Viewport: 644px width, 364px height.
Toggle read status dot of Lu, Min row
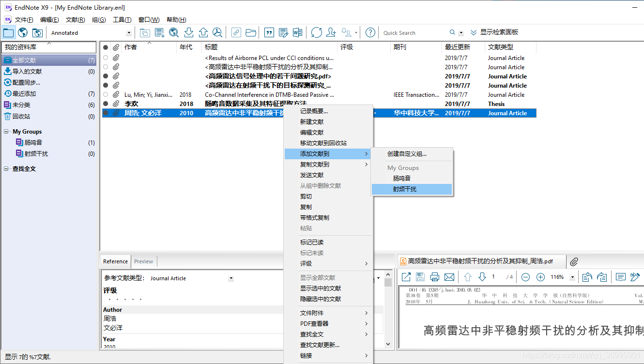(x=106, y=95)
